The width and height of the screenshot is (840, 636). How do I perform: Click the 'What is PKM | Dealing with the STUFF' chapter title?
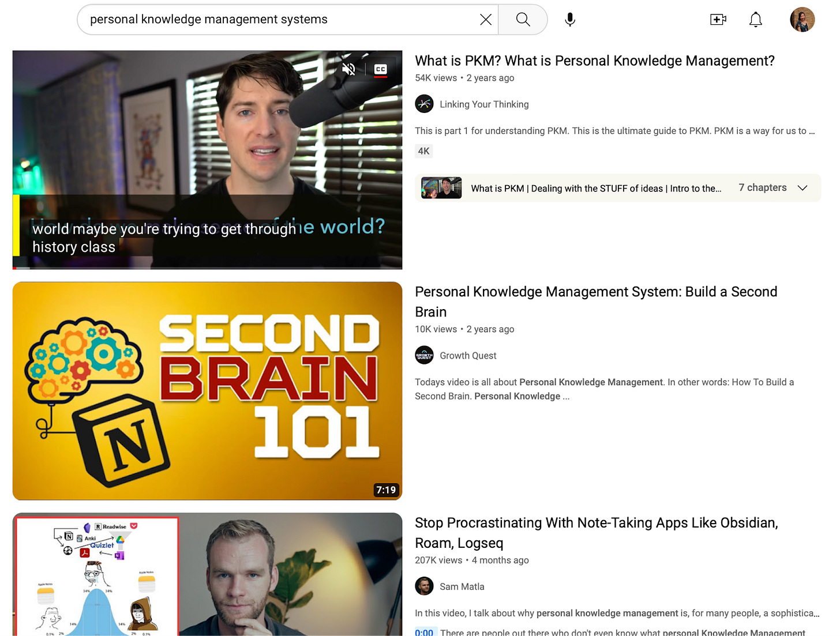pyautogui.click(x=596, y=189)
